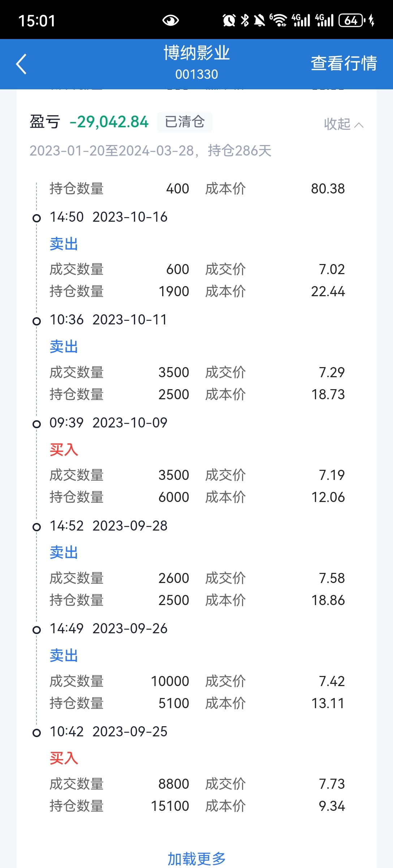Tap the battery level indicator
Screen dimensions: 393x868
coord(352,20)
